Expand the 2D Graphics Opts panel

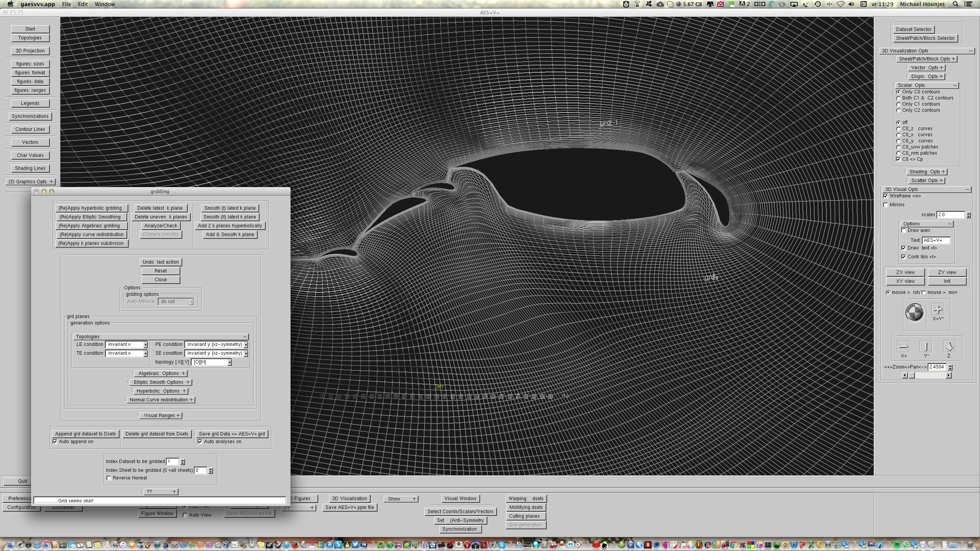pyautogui.click(x=31, y=182)
